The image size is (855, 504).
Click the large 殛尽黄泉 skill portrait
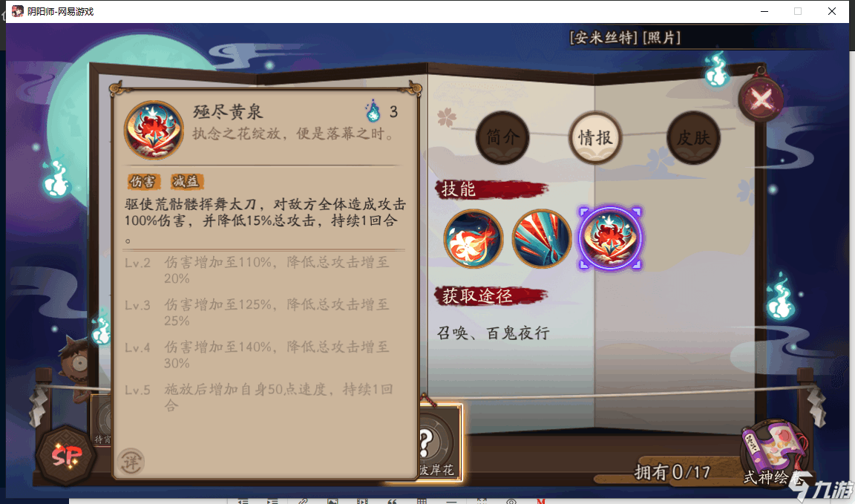click(154, 130)
